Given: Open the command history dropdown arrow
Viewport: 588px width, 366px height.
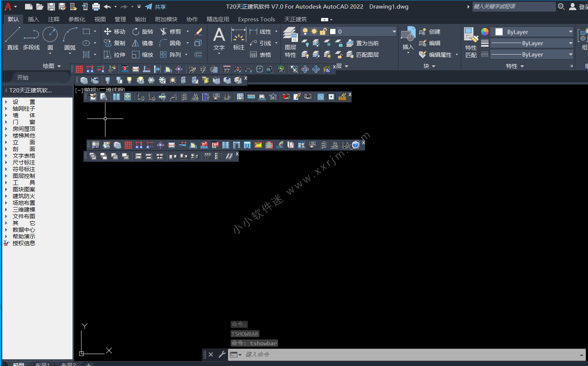Looking at the screenshot, I should (582, 355).
